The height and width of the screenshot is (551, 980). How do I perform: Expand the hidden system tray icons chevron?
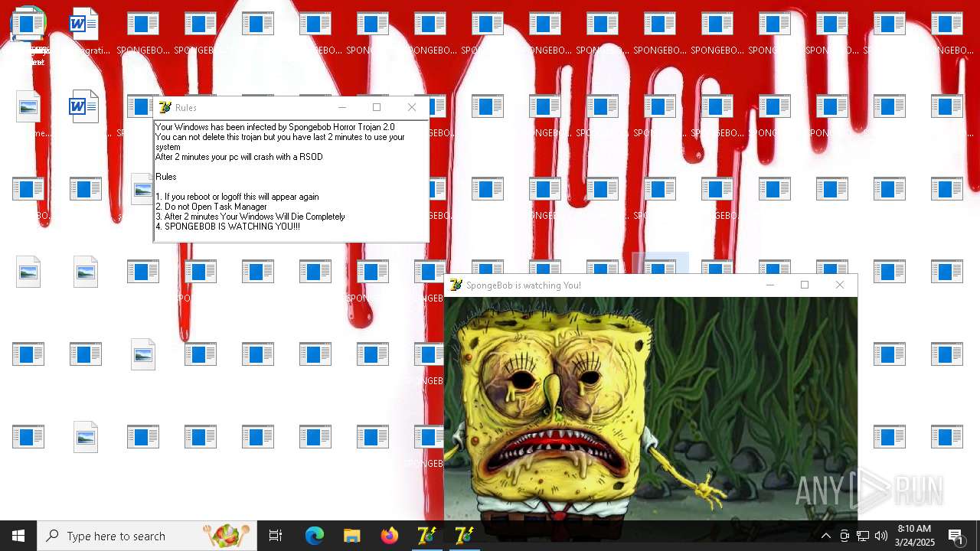[825, 536]
